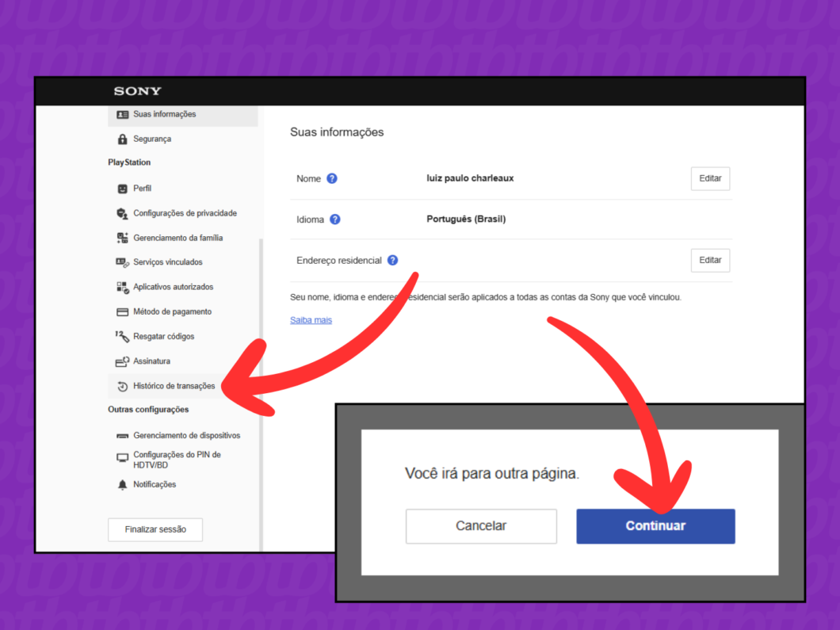Click the history clock icon for transactions
Image resolution: width=840 pixels, height=630 pixels.
click(123, 386)
